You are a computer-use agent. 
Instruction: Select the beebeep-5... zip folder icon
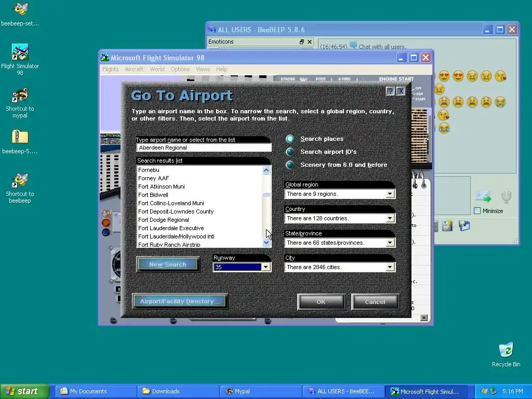click(x=20, y=142)
